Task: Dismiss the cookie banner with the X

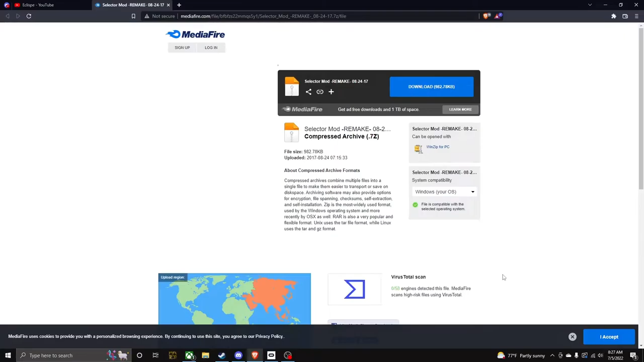Action: point(573,337)
